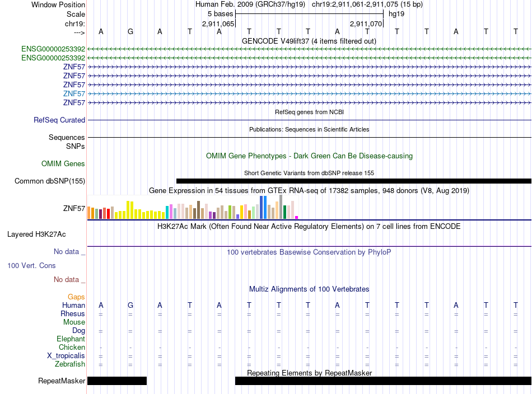Screen dimensions: 532x394
Task: Click the Dog alignment row label
Action: pyautogui.click(x=78, y=331)
